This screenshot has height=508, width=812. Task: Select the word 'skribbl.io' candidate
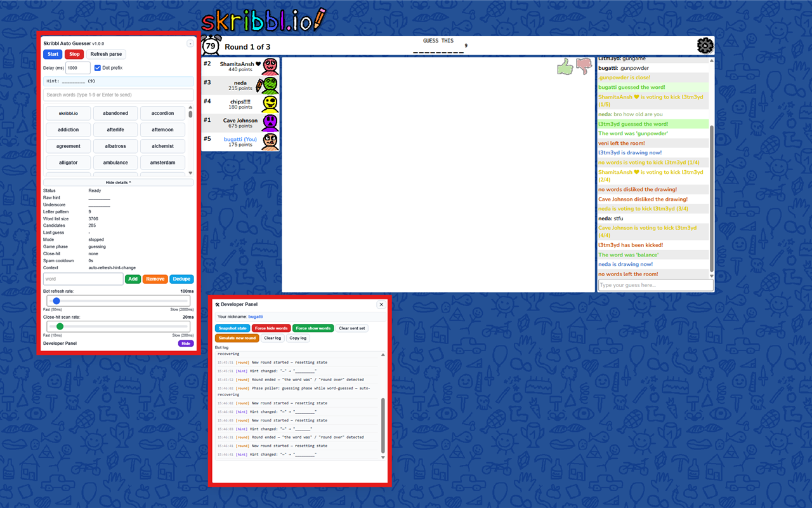[x=69, y=113]
